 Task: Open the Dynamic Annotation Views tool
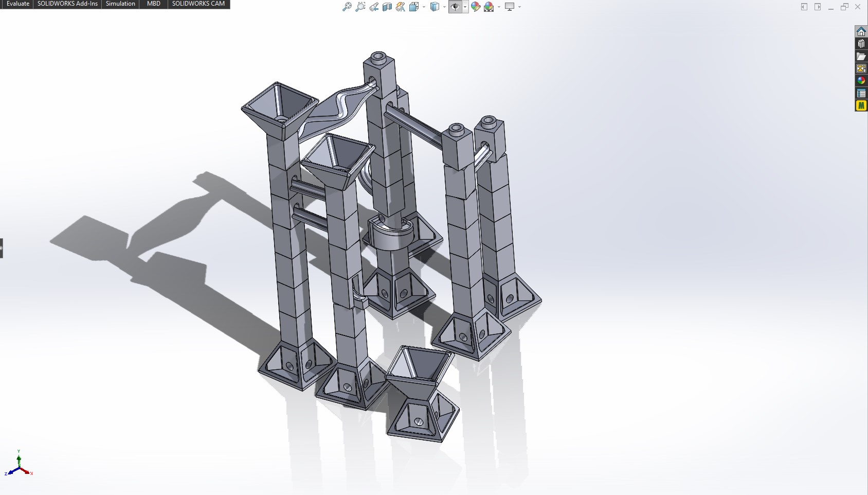(401, 7)
